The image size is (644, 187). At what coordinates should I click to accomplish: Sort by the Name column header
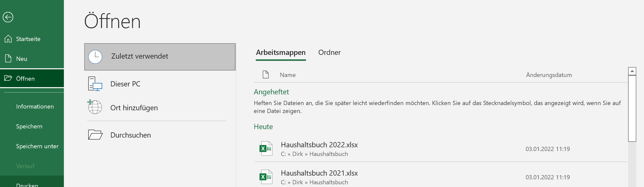click(x=288, y=75)
